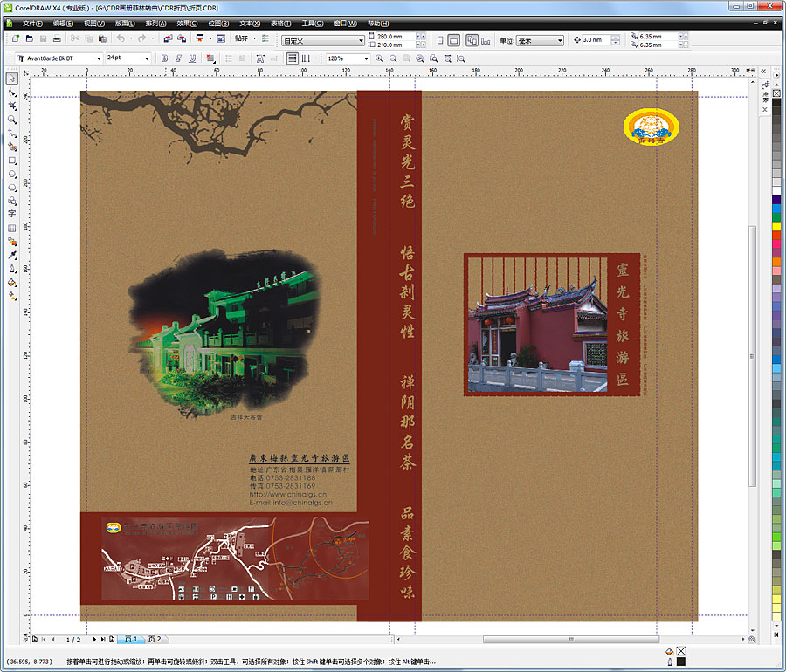Screen dimensions: 786x672
Task: Open the 效果(C) menu
Action: (x=187, y=24)
